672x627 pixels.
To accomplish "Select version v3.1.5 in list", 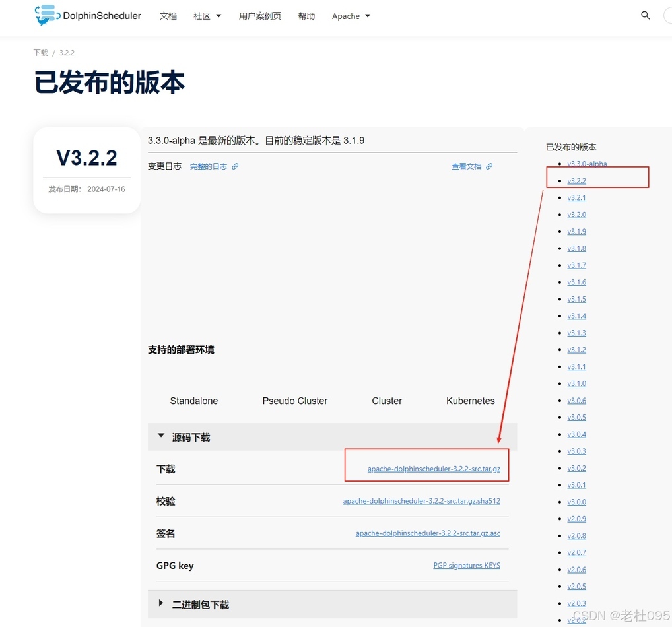I will click(576, 299).
